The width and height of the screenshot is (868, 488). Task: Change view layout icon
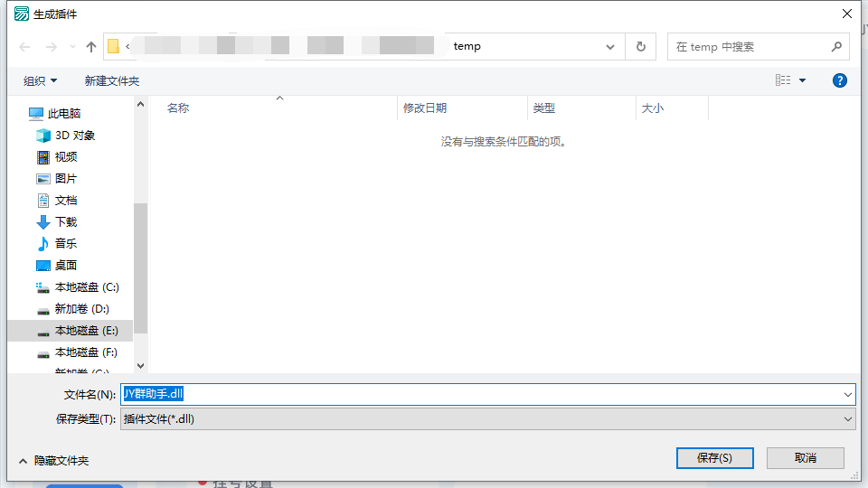(783, 80)
